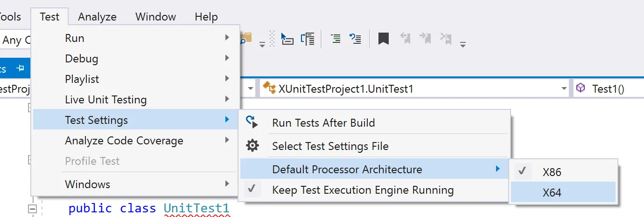Collapse the UnitTest1 class outline
The height and width of the screenshot is (217, 644).
tap(32, 208)
